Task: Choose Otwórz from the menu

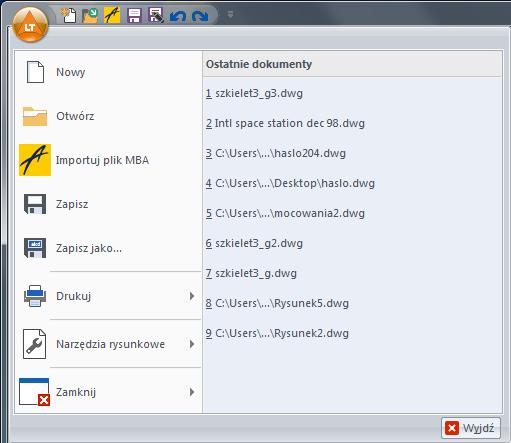Action: [108, 116]
